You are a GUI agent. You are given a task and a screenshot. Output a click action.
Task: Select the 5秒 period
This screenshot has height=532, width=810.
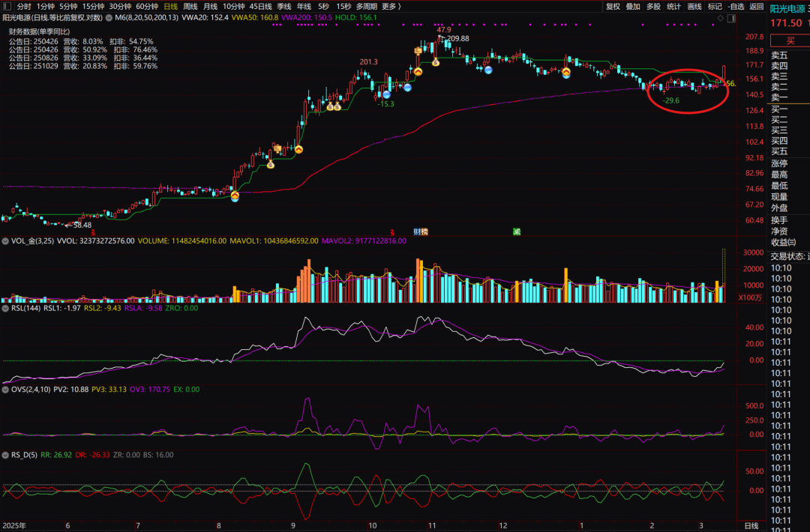click(x=323, y=6)
